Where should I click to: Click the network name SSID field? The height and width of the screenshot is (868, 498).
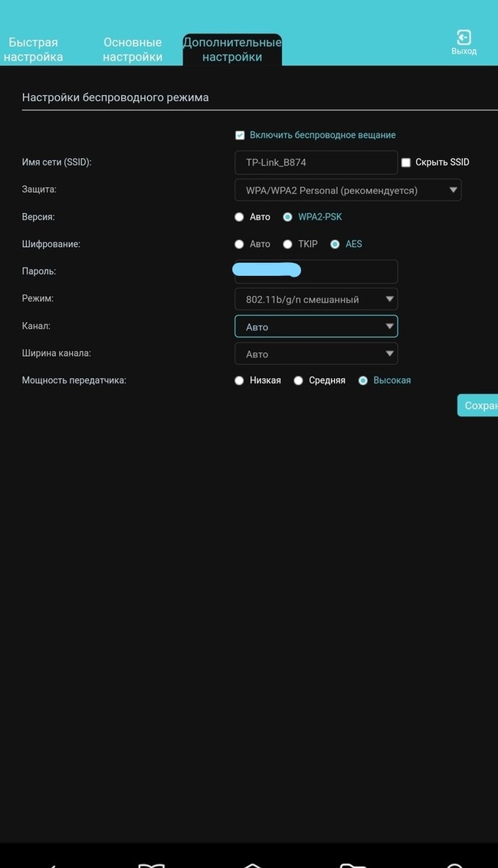[x=316, y=163]
